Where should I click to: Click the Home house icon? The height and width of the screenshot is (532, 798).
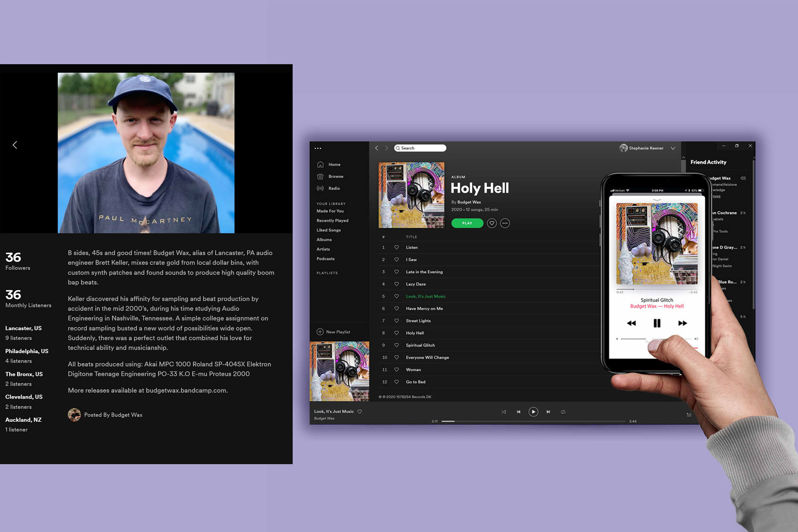coord(320,165)
